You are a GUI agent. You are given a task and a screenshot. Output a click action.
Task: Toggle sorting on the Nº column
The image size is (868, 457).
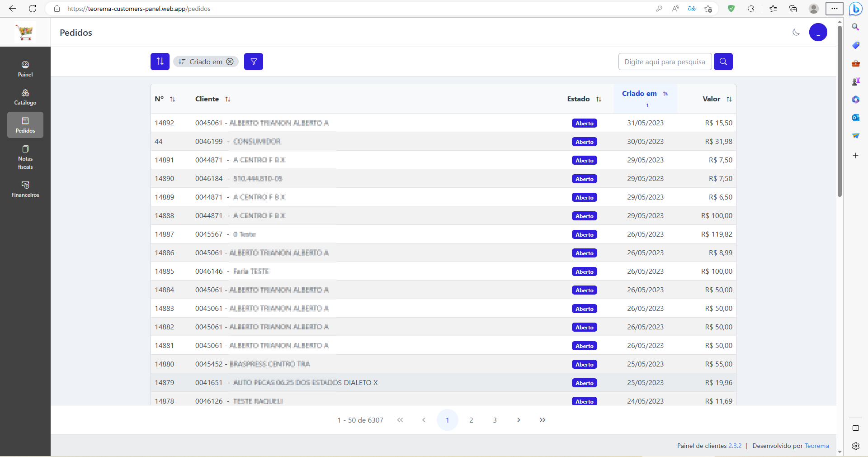coord(172,99)
